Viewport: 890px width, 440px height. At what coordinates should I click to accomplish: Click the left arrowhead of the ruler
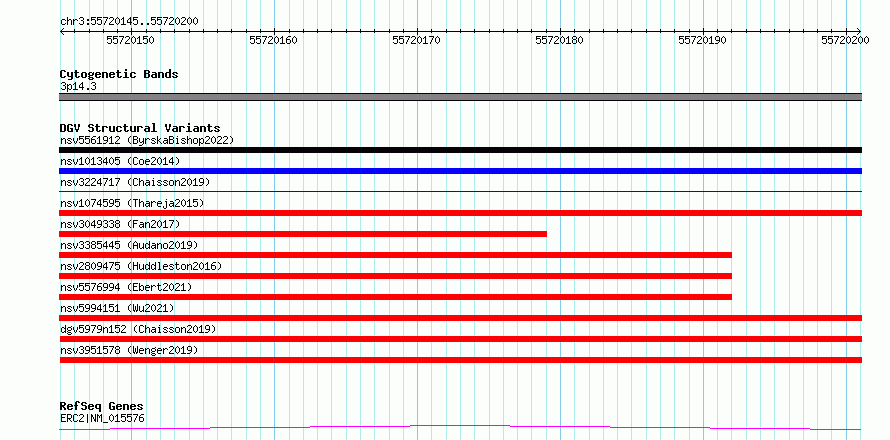62,31
